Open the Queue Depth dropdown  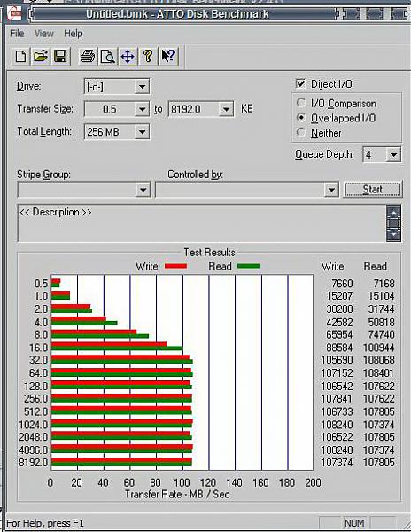coord(393,155)
